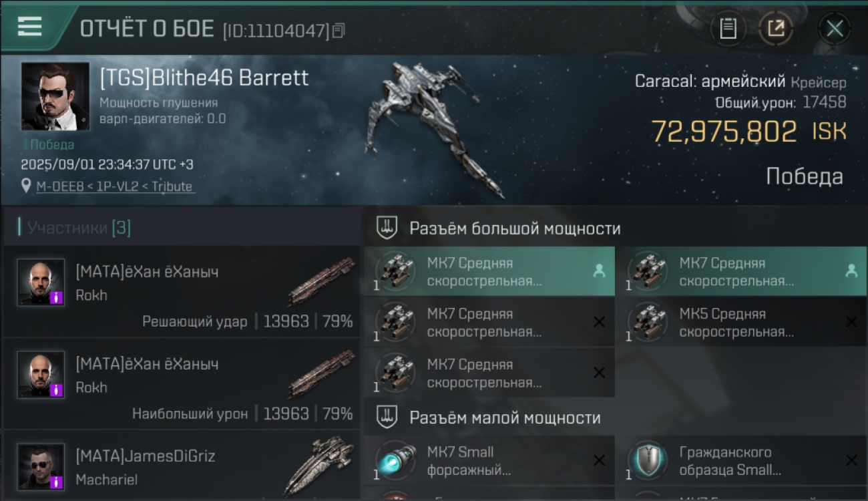Select the second highlighted MK7 railgun module

(x=742, y=271)
